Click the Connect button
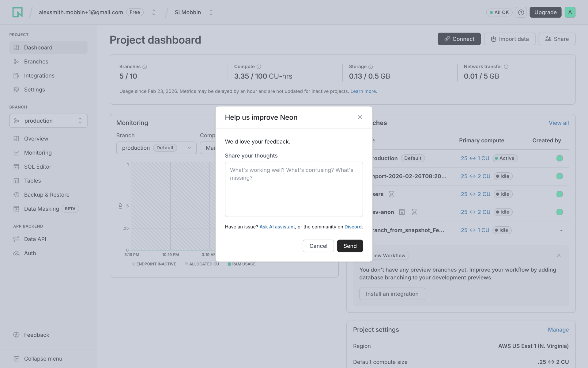 [459, 39]
